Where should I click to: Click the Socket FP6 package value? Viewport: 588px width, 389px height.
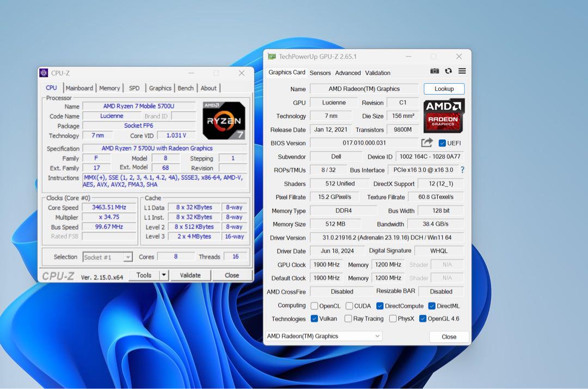point(139,126)
